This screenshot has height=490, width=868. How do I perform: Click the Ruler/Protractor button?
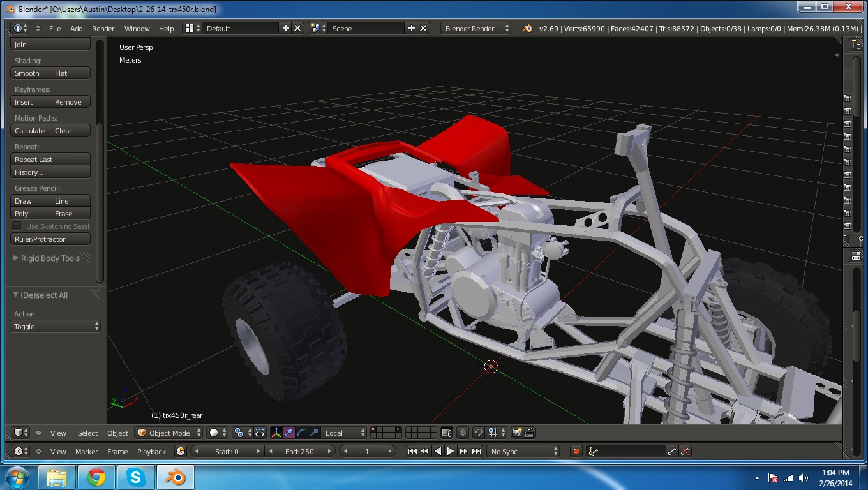click(x=50, y=239)
